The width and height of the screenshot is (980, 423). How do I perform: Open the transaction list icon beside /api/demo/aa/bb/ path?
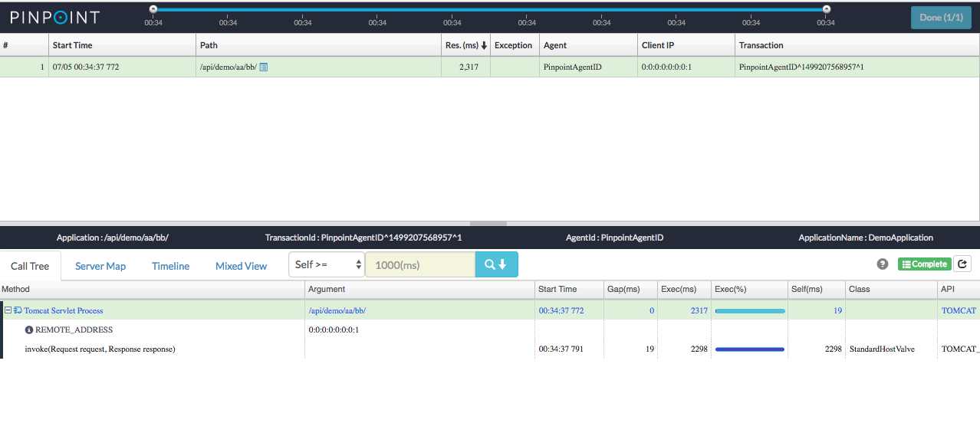tap(263, 67)
